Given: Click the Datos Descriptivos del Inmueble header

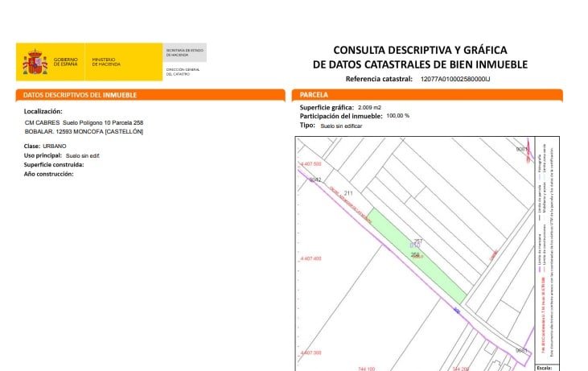Looking at the screenshot, I should [150, 95].
